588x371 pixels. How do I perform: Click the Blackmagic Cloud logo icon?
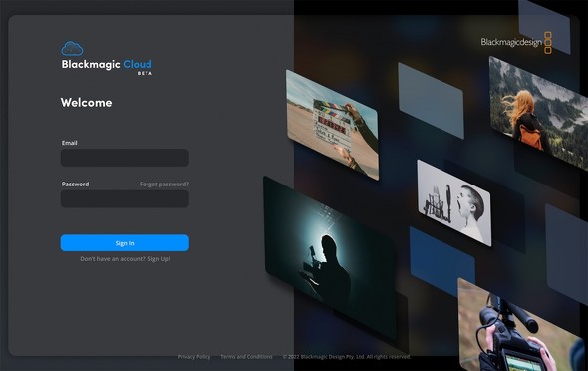click(x=72, y=49)
